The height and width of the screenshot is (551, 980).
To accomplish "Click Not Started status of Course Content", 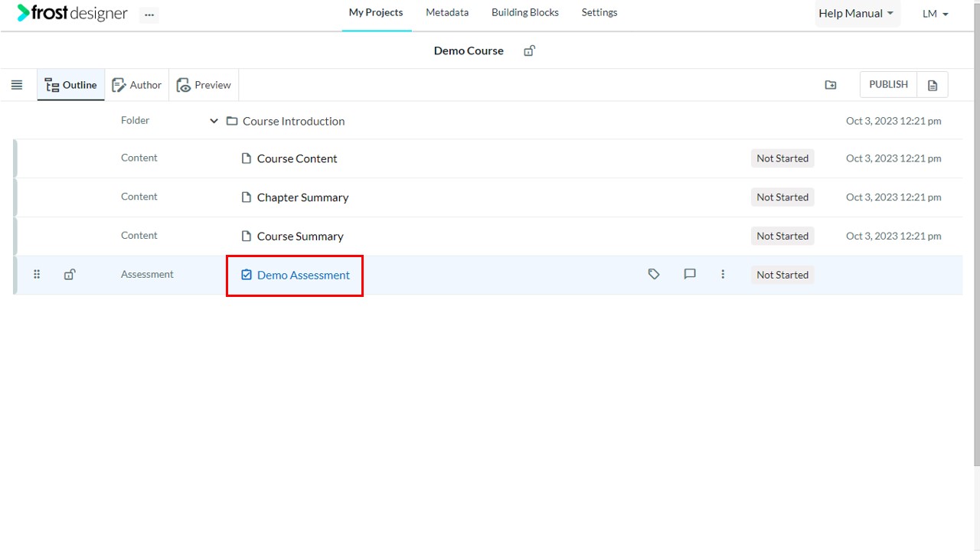I will click(x=782, y=158).
